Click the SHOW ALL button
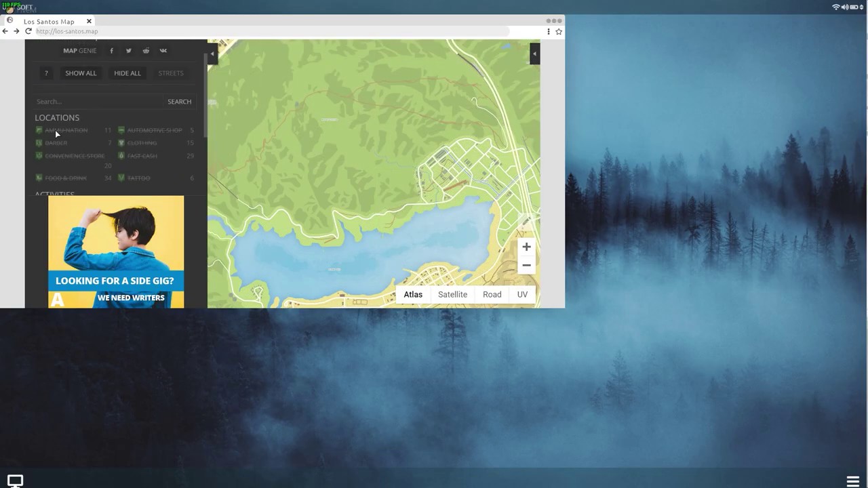Screen dimensions: 868x488 [81, 73]
